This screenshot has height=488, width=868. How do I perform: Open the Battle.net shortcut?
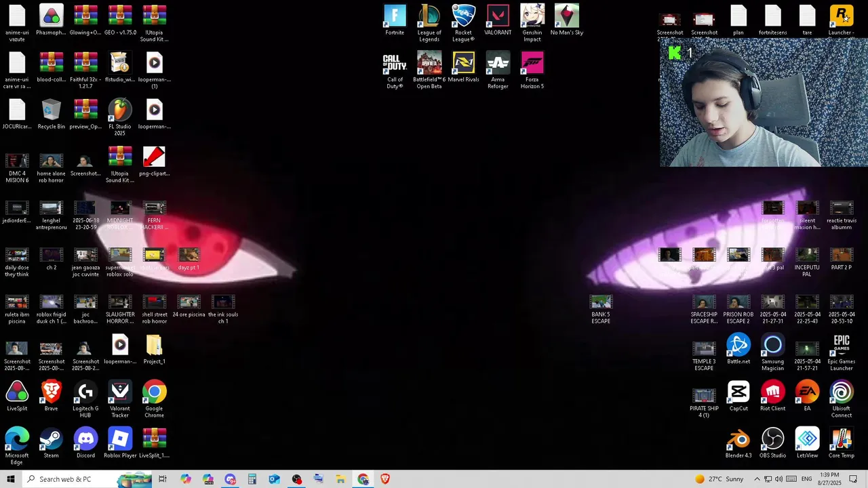(738, 349)
